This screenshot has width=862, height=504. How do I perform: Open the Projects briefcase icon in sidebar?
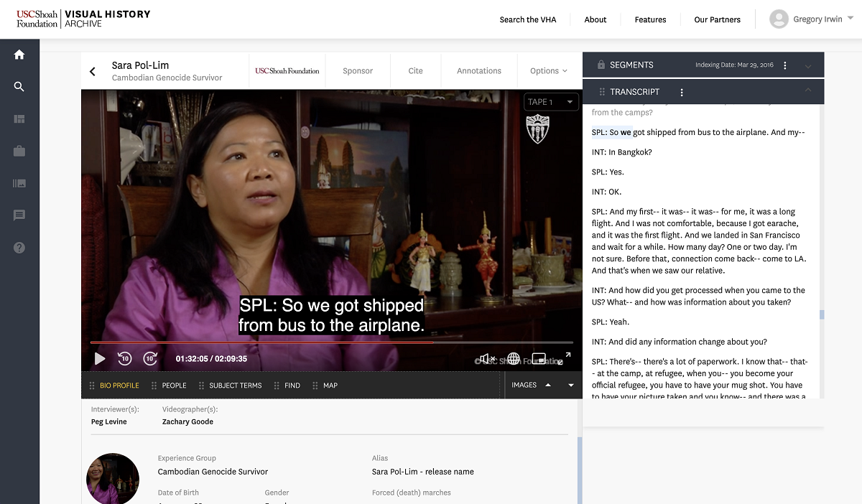[19, 151]
